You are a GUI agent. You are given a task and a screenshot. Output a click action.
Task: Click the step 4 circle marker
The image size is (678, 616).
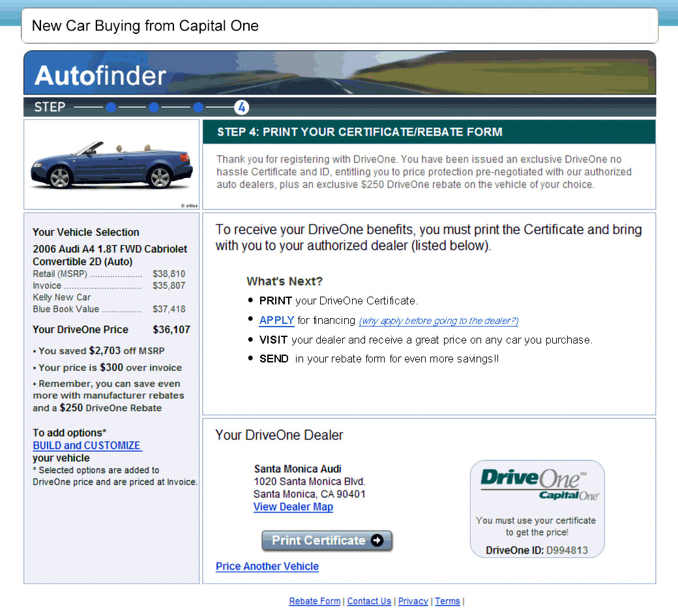[242, 107]
